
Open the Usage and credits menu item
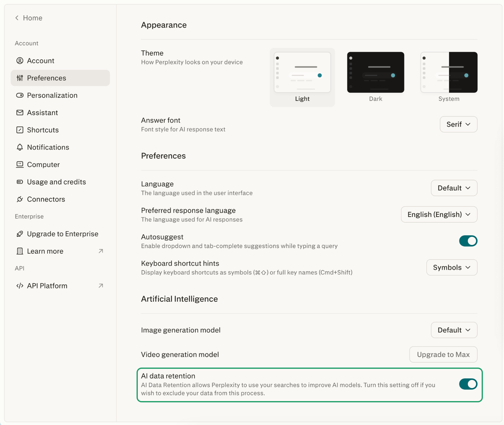click(x=56, y=182)
